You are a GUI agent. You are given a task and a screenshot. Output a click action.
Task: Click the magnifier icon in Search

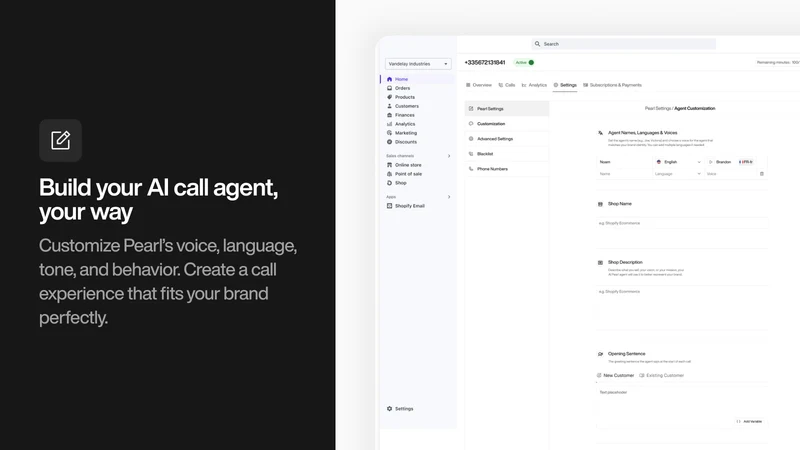(x=537, y=44)
